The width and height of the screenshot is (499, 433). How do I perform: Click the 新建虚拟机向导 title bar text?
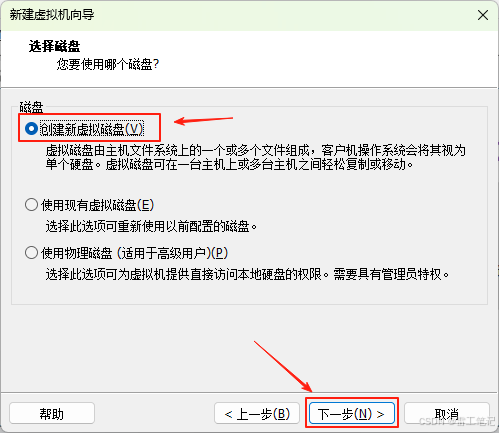pyautogui.click(x=52, y=15)
